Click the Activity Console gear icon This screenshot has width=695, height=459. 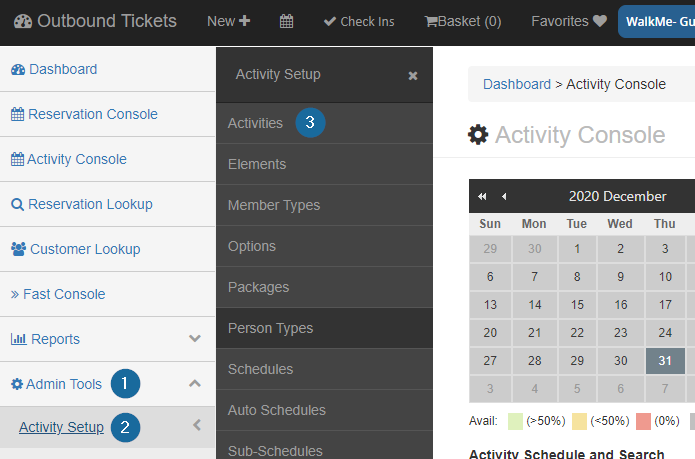(478, 135)
